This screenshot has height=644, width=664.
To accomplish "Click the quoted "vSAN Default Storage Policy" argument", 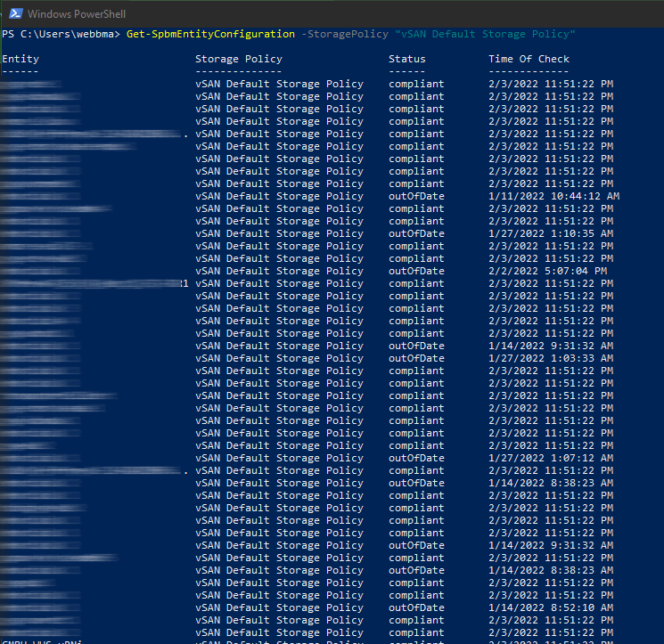I will pyautogui.click(x=485, y=34).
